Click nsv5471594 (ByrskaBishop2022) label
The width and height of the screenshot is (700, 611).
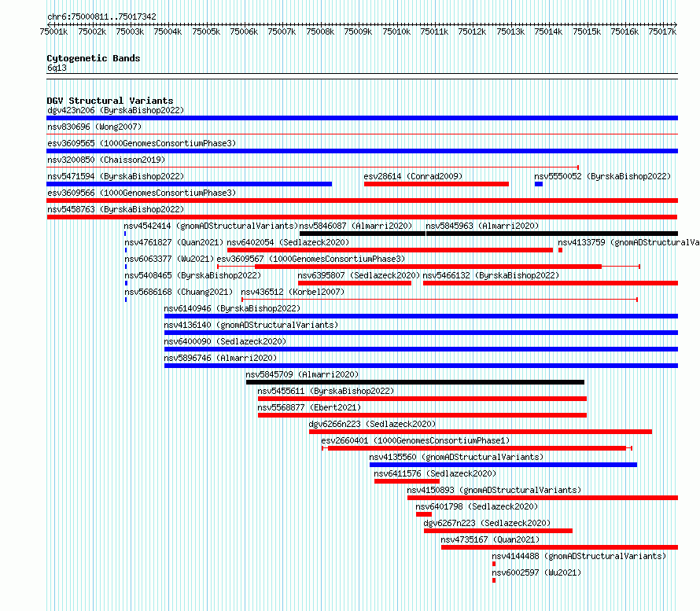116,176
